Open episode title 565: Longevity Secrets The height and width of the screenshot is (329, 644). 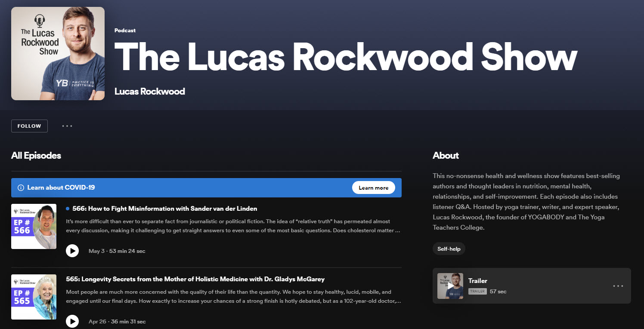click(195, 279)
